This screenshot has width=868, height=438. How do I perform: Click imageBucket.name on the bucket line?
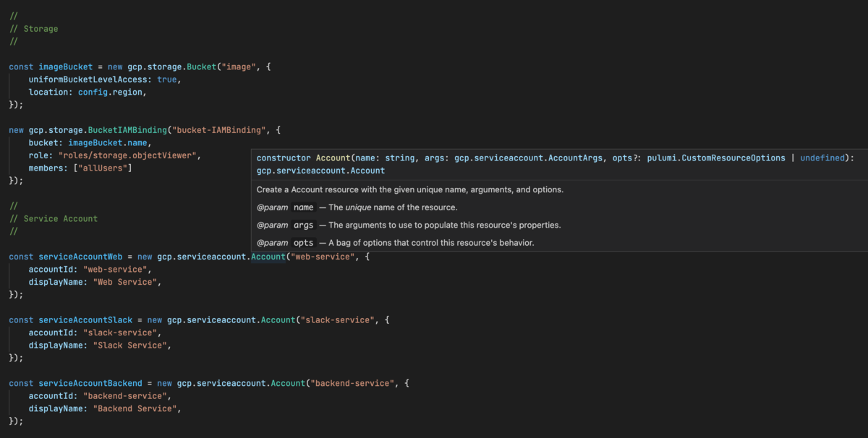pyautogui.click(x=107, y=143)
